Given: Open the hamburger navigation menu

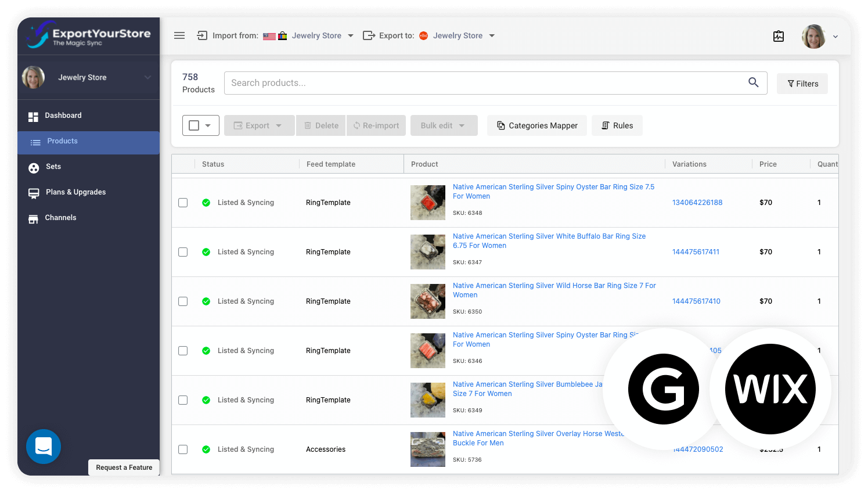Looking at the screenshot, I should pyautogui.click(x=179, y=35).
